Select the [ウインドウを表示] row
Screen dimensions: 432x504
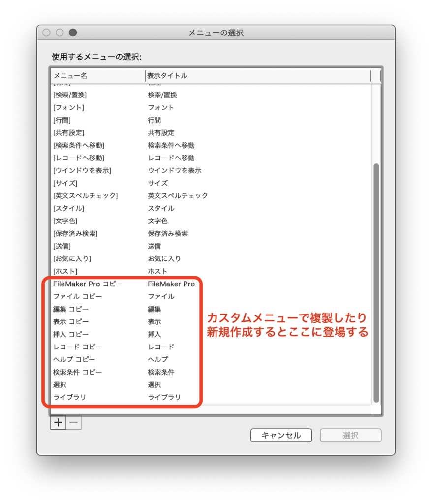point(211,170)
